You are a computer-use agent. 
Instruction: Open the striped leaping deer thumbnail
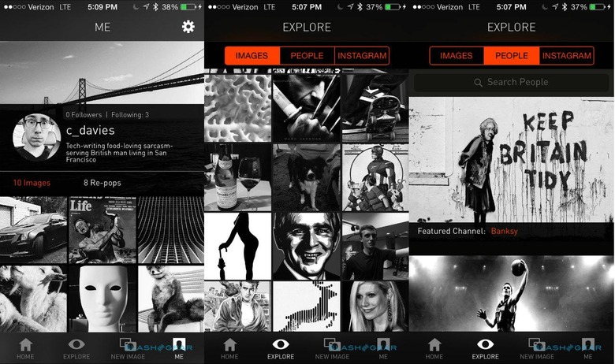click(307, 306)
